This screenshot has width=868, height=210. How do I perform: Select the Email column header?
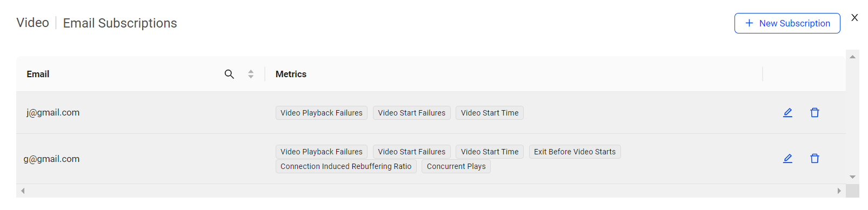point(38,74)
